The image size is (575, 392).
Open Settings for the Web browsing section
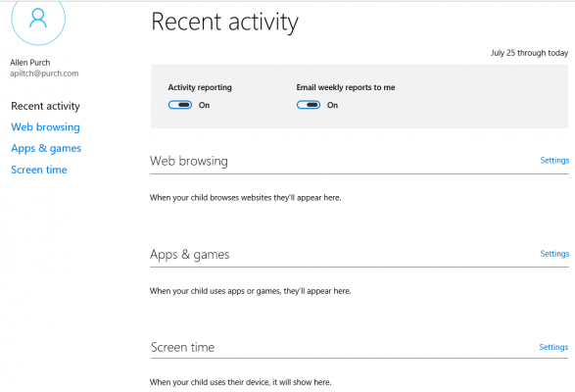click(554, 161)
